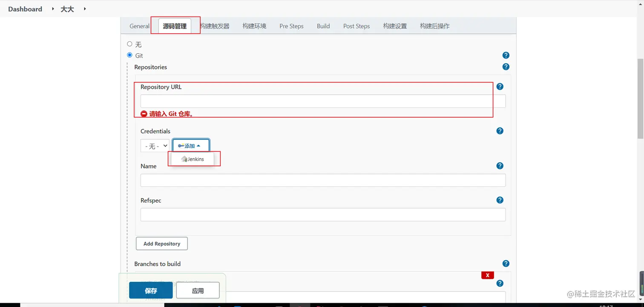644x307 pixels.
Task: Open help for the Git option
Action: [x=506, y=55]
